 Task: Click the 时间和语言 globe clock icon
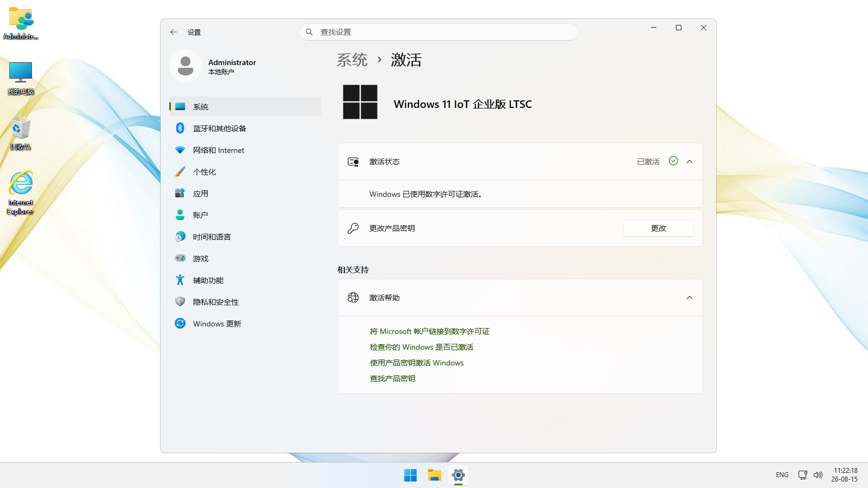tap(180, 236)
